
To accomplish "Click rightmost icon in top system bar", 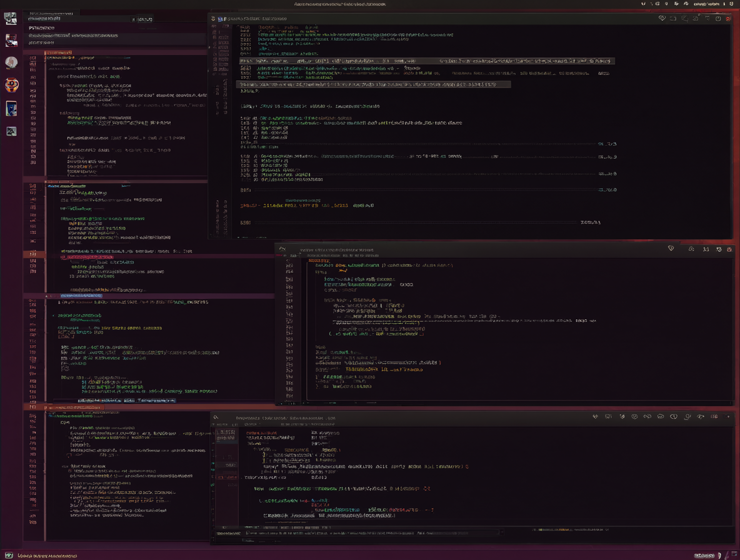I will tap(731, 4).
